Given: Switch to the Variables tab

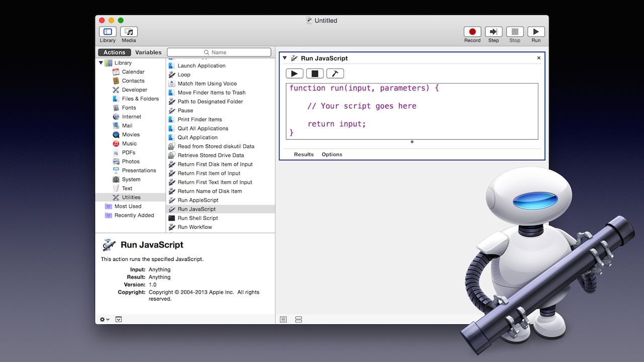Looking at the screenshot, I should tap(148, 52).
